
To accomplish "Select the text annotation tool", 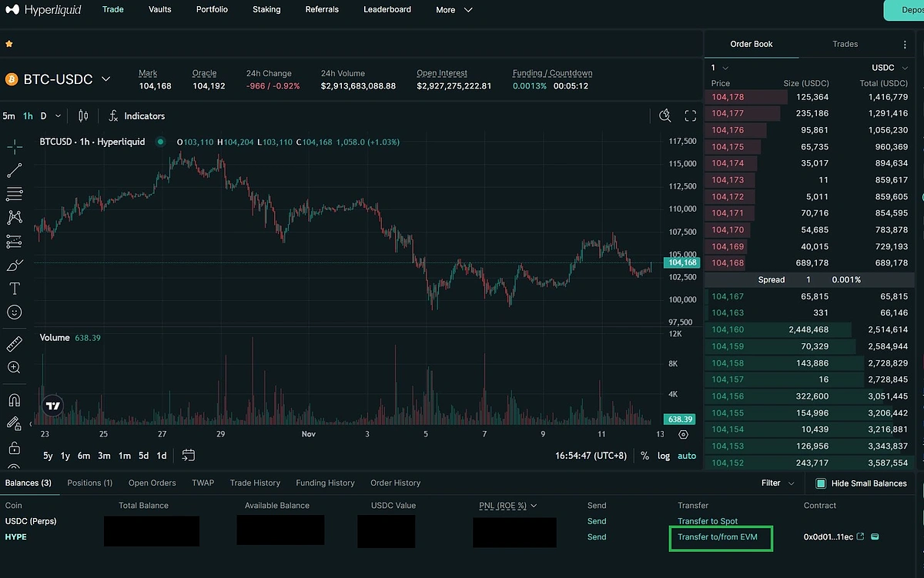I will click(x=15, y=289).
